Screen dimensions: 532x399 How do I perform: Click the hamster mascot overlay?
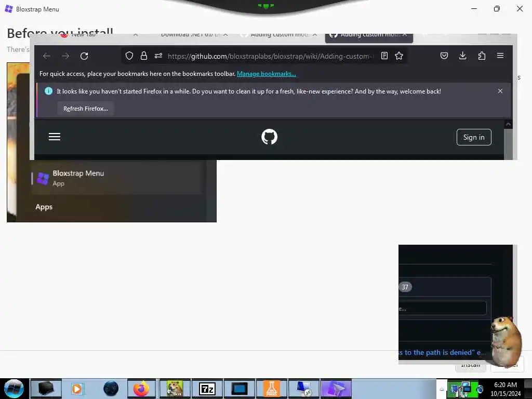click(x=506, y=342)
